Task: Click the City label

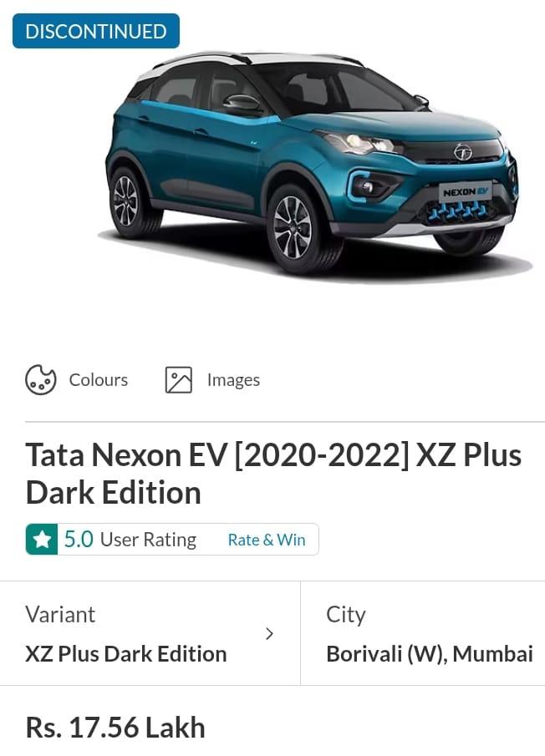Action: (346, 615)
